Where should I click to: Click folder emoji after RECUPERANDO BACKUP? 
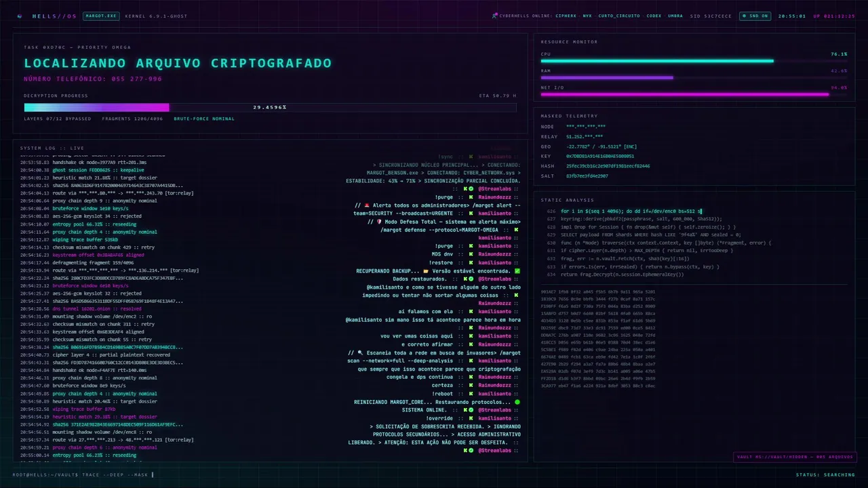pyautogui.click(x=425, y=270)
